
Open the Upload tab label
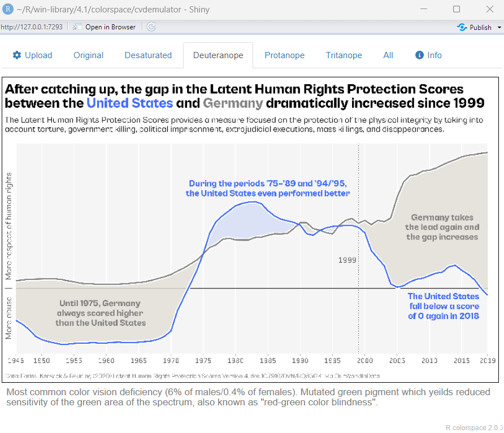pyautogui.click(x=38, y=55)
